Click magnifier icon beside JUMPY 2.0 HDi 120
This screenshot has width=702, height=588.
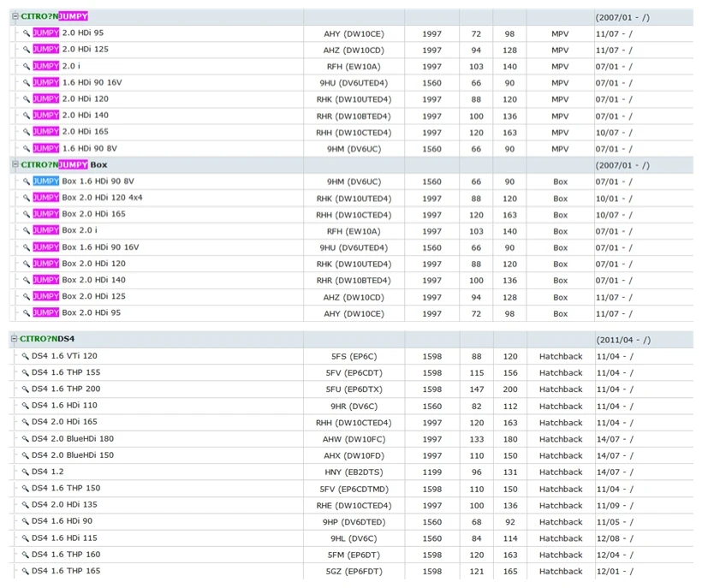point(27,99)
